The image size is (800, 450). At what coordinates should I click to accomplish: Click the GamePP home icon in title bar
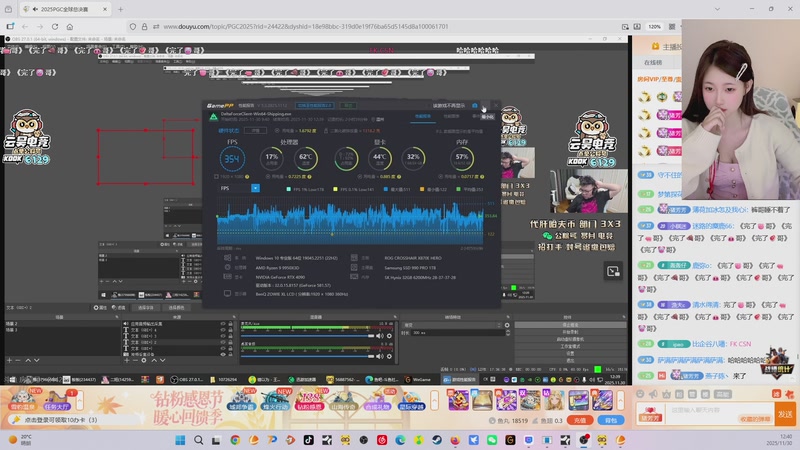pyautogui.click(x=475, y=106)
